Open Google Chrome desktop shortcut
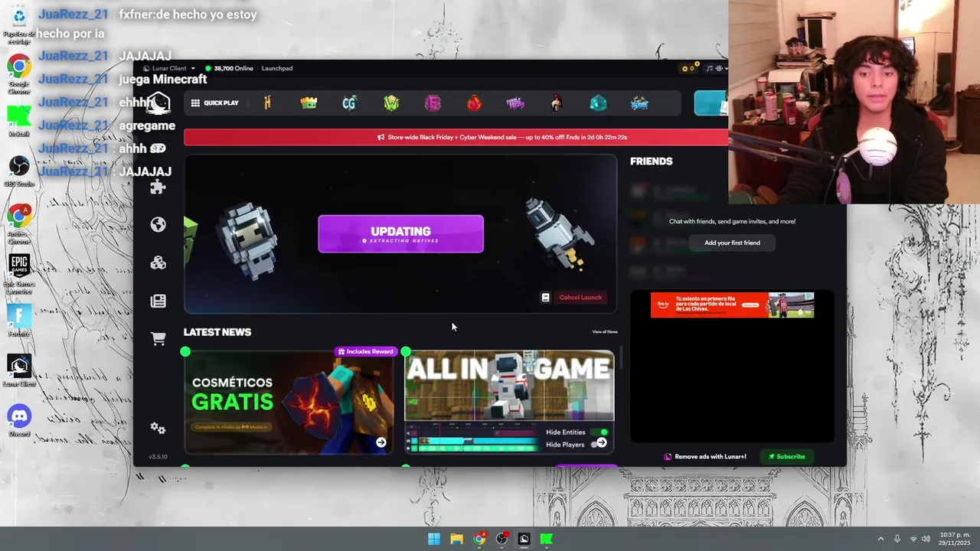Viewport: 980px width, 551px height. pyautogui.click(x=19, y=74)
